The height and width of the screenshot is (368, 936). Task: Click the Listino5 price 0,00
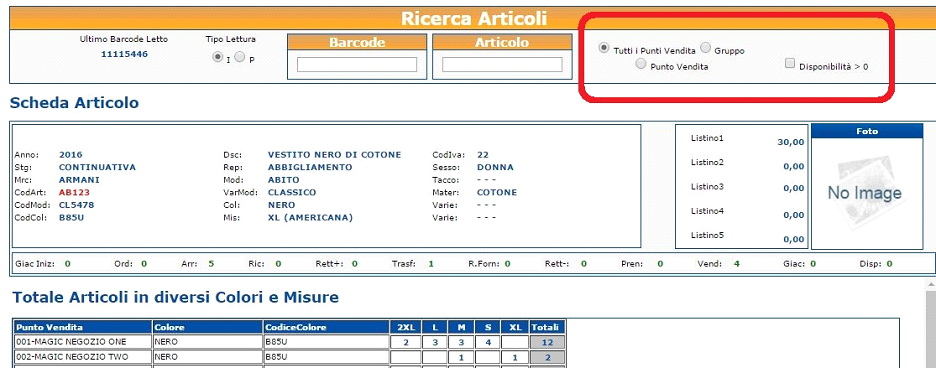[x=794, y=240]
